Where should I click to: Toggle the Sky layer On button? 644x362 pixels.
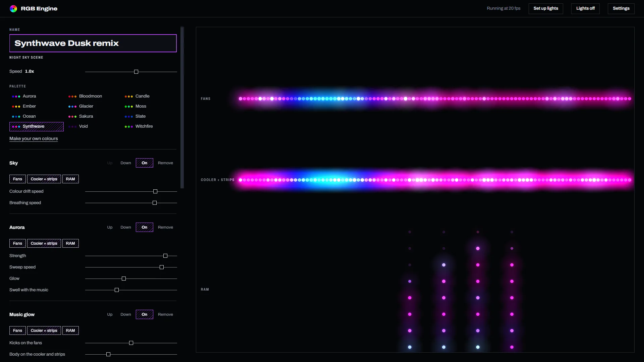144,163
